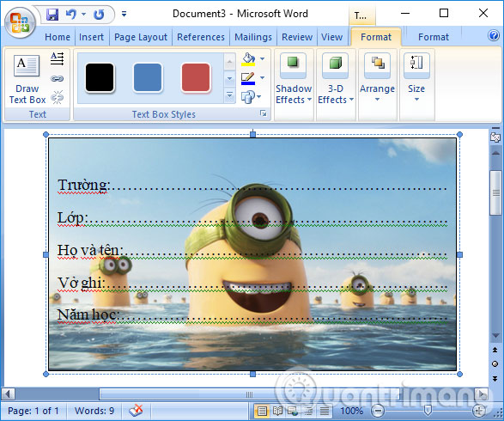Click the Break Link icon

pyautogui.click(x=57, y=97)
